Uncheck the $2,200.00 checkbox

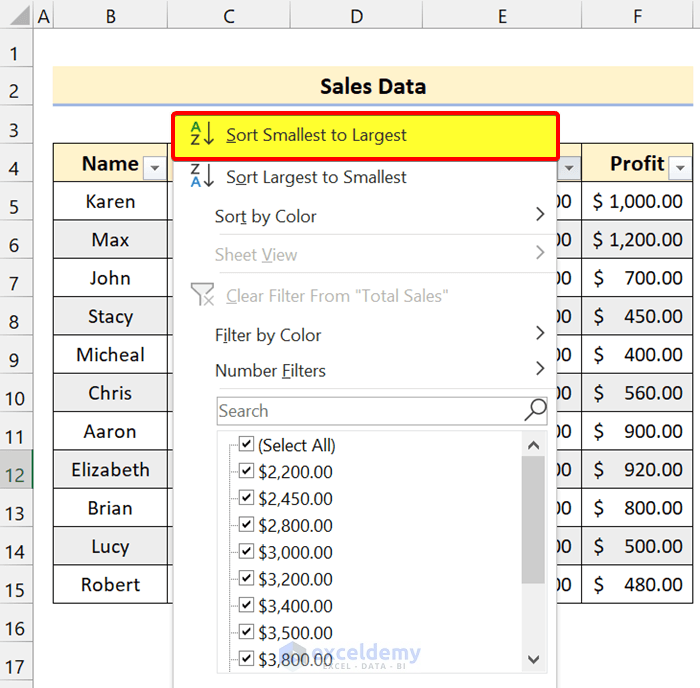tap(247, 472)
